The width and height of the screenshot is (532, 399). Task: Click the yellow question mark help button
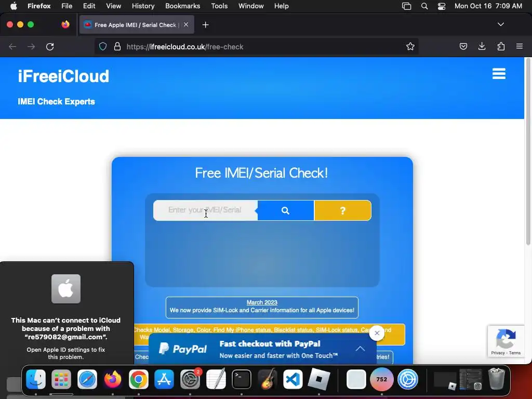click(x=343, y=210)
